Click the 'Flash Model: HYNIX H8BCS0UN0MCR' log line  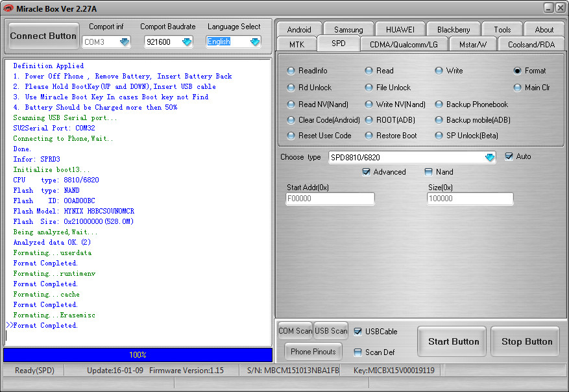[x=74, y=211]
